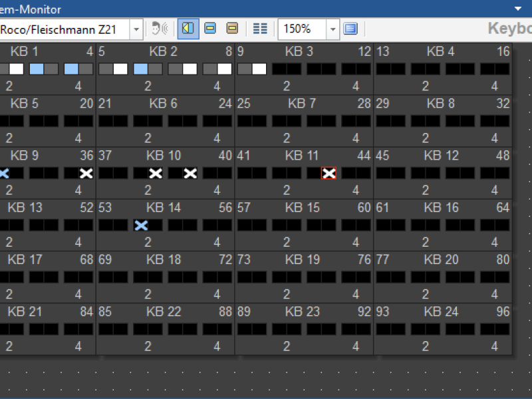Click the left black key of address 57 in KB 15

tap(245, 225)
